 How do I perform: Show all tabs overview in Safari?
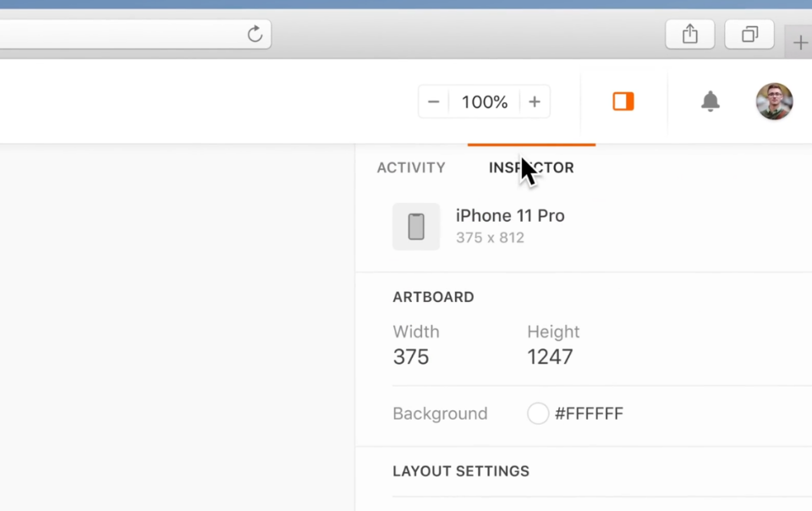click(x=749, y=34)
